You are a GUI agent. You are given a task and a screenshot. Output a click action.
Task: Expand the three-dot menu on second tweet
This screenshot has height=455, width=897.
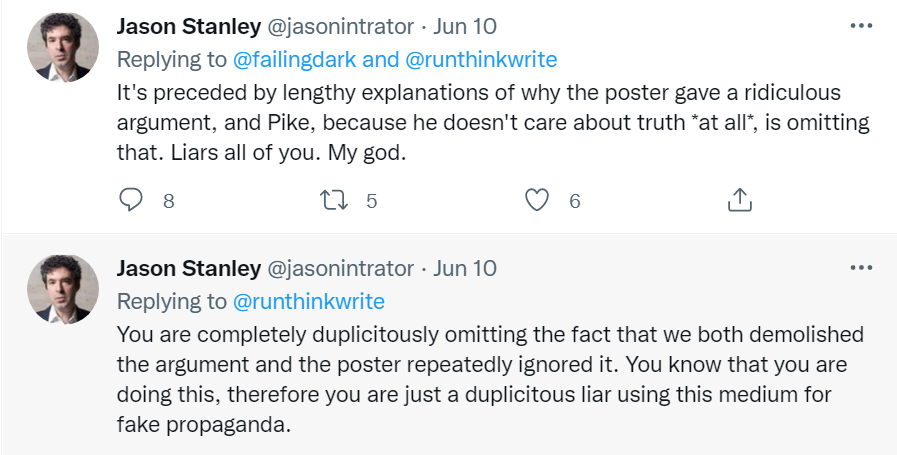tap(860, 267)
